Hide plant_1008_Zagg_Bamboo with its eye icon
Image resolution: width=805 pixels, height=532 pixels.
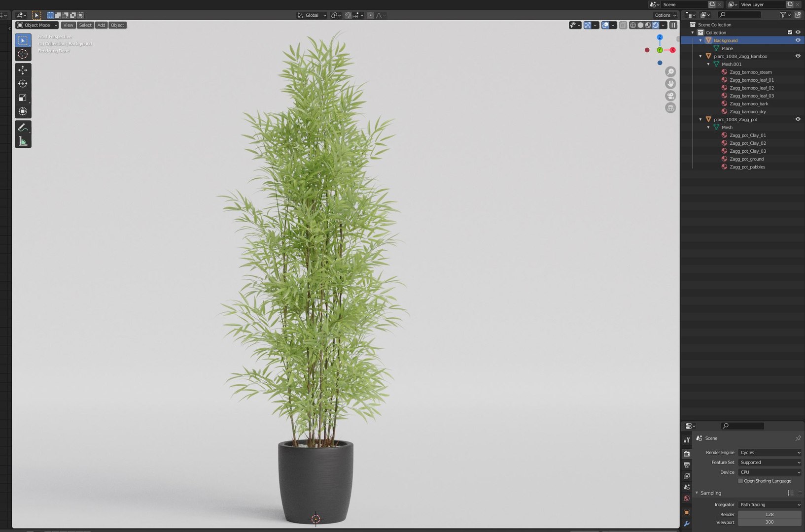tap(798, 56)
